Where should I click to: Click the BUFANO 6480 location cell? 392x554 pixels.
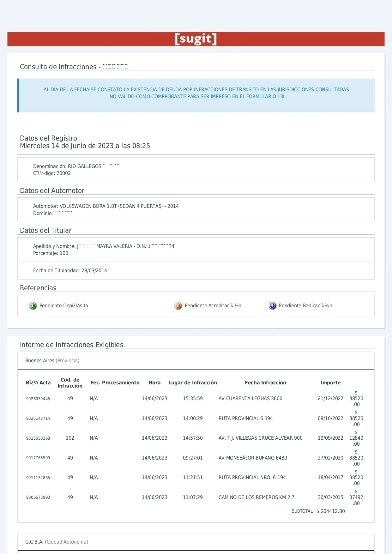point(253,458)
